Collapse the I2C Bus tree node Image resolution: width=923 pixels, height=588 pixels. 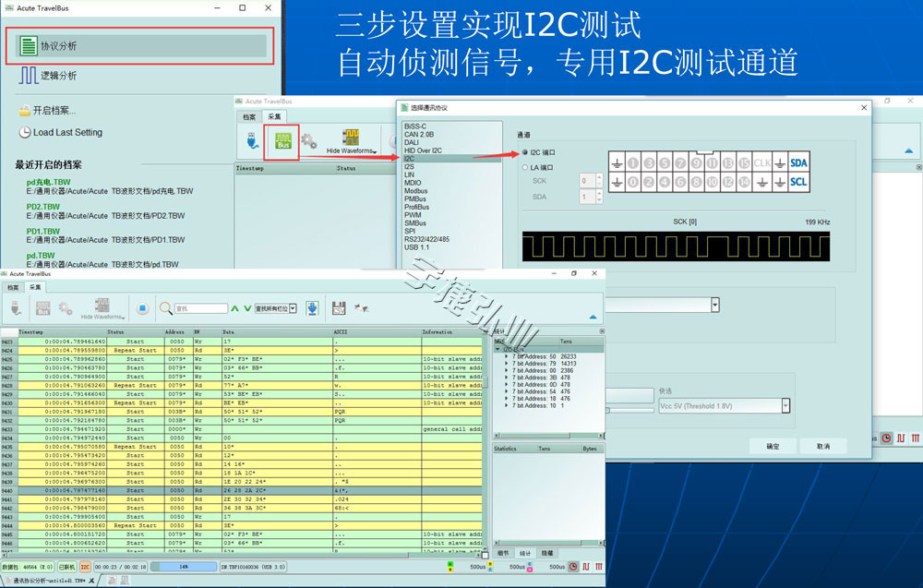(498, 350)
